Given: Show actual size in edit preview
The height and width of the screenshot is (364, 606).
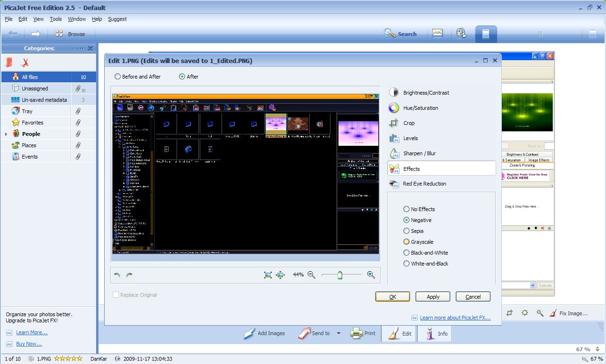Looking at the screenshot, I should pyautogui.click(x=280, y=275).
